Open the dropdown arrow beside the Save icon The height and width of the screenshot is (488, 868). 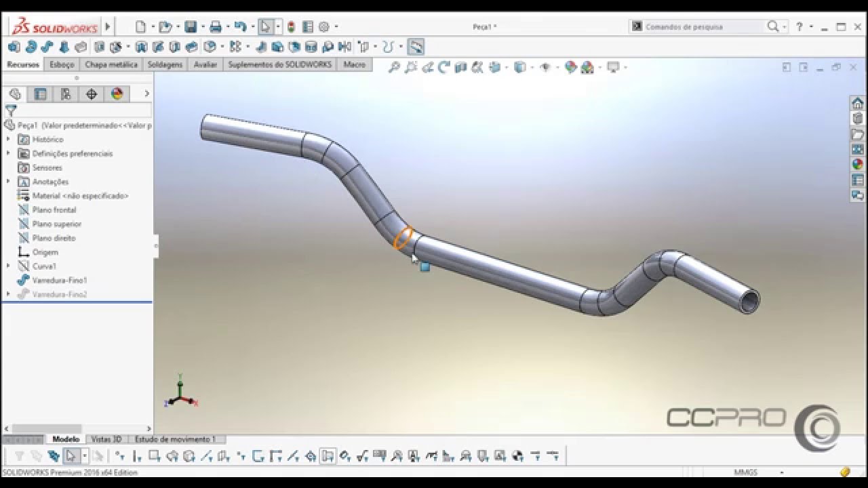pyautogui.click(x=202, y=27)
